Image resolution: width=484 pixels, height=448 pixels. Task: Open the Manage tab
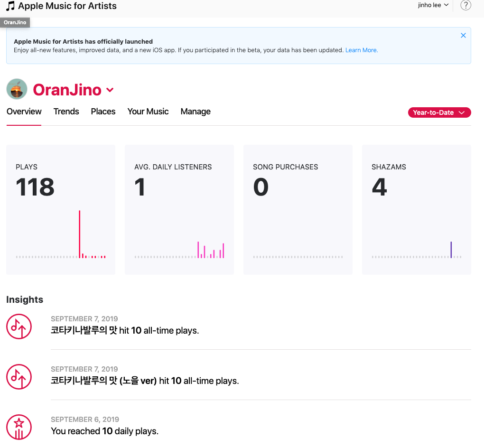(x=195, y=112)
